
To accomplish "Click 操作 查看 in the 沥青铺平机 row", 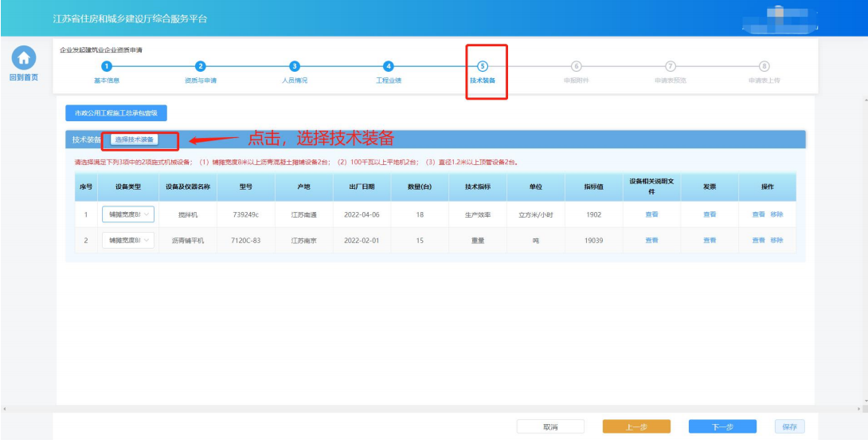I will (758, 241).
